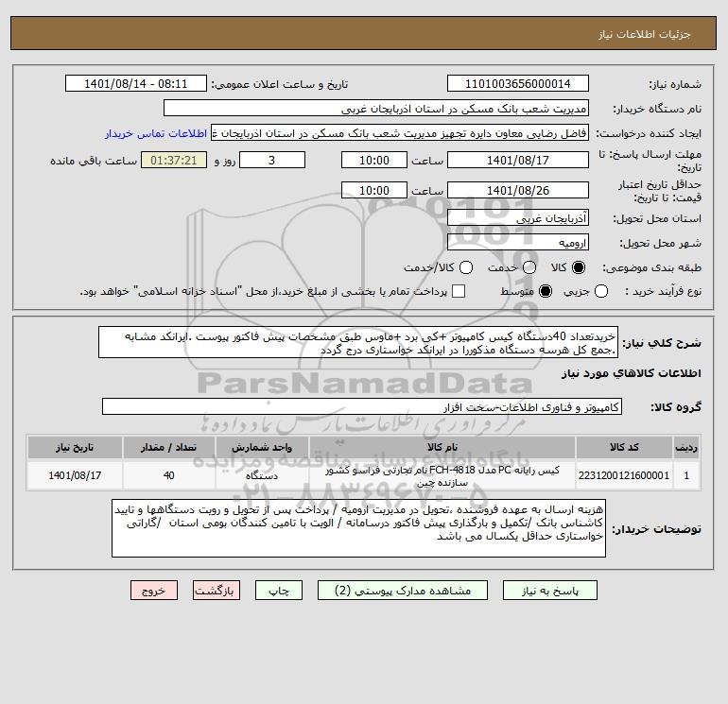
Task: Select the جزیی purchase type radio
Action: coord(601,291)
